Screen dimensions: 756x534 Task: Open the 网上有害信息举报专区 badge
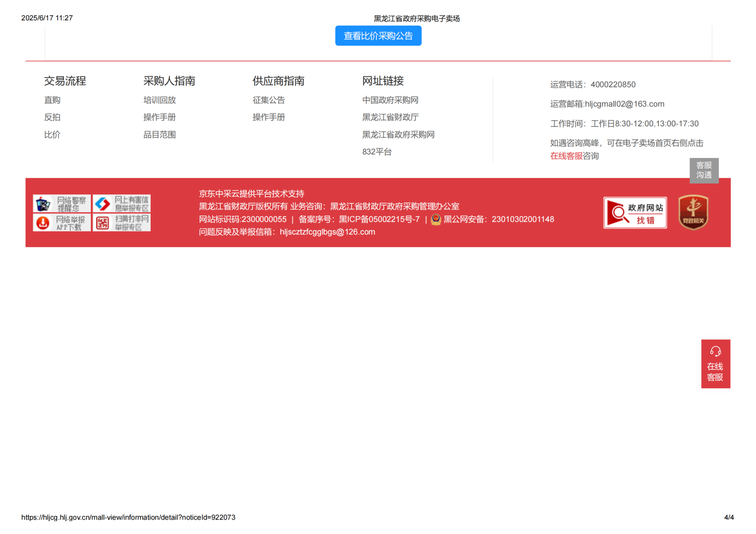tap(121, 203)
